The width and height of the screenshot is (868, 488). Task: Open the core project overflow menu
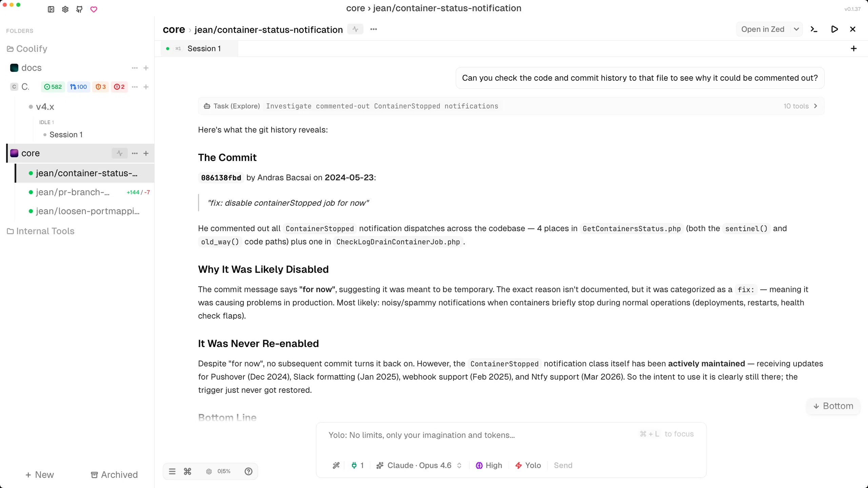tap(135, 153)
